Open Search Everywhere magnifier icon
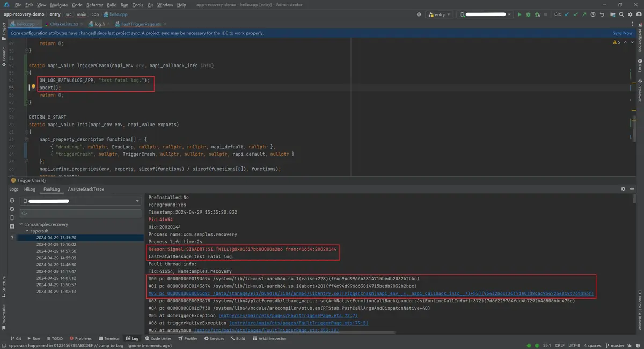 coord(621,14)
